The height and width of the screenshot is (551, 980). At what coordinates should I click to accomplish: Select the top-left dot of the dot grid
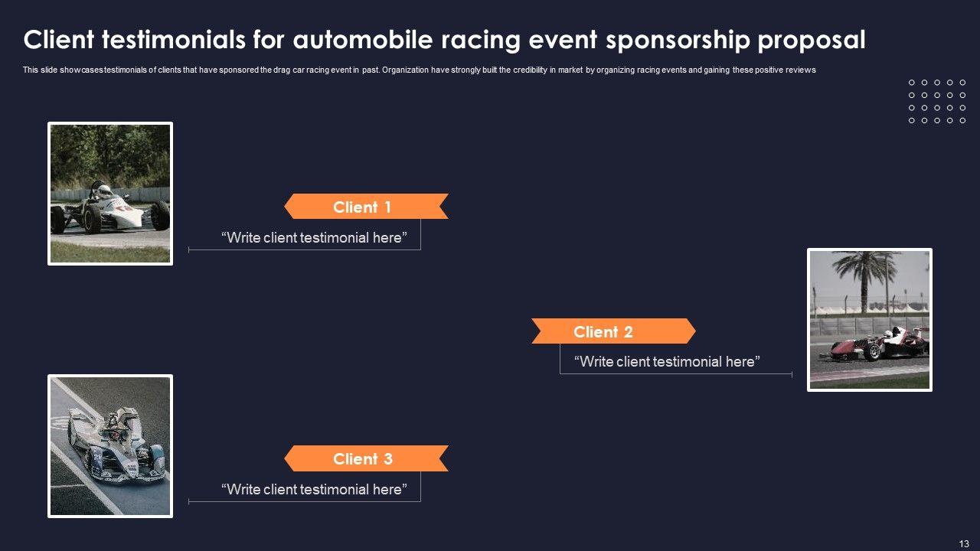[x=912, y=82]
